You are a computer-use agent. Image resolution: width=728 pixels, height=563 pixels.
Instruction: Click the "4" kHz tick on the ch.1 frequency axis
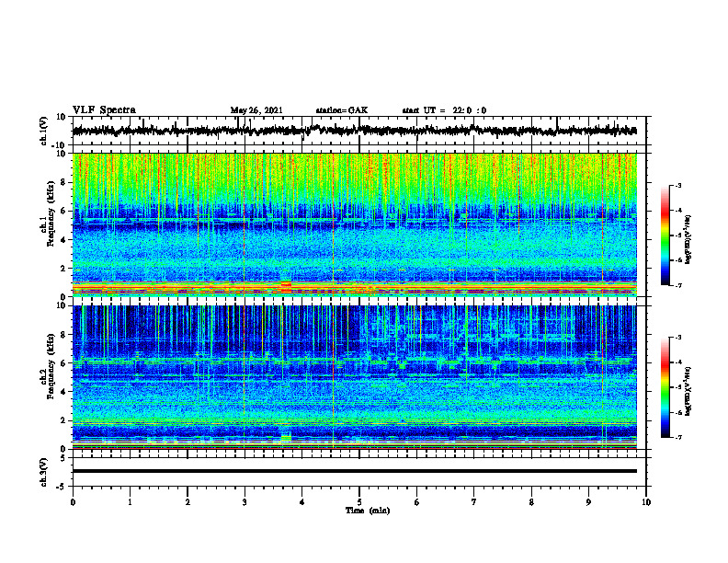click(x=63, y=240)
